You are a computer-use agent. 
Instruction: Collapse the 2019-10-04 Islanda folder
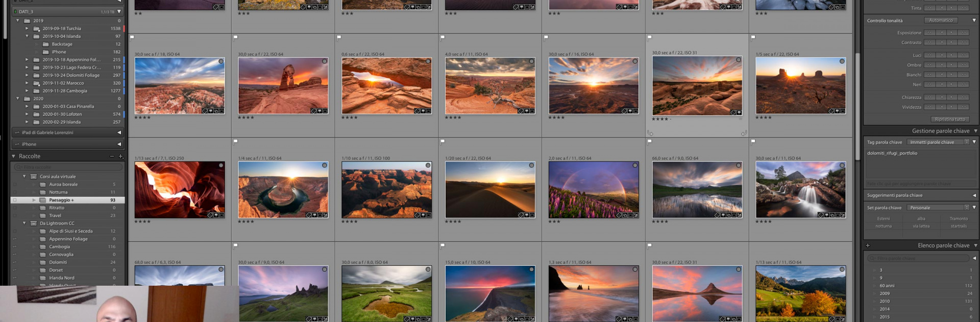click(x=27, y=36)
